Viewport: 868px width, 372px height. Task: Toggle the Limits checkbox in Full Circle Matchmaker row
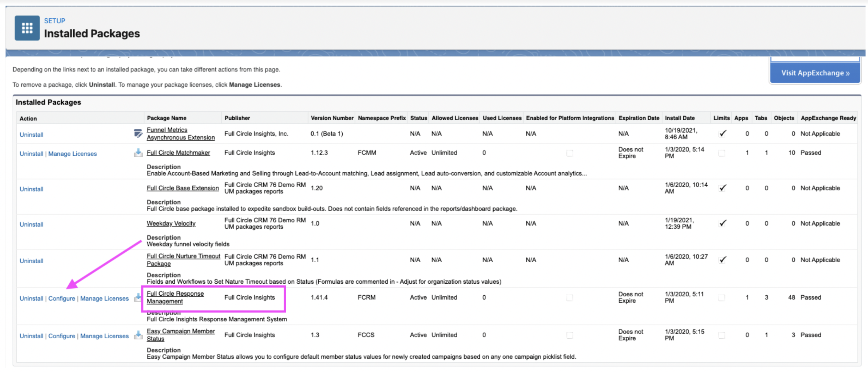tap(722, 153)
